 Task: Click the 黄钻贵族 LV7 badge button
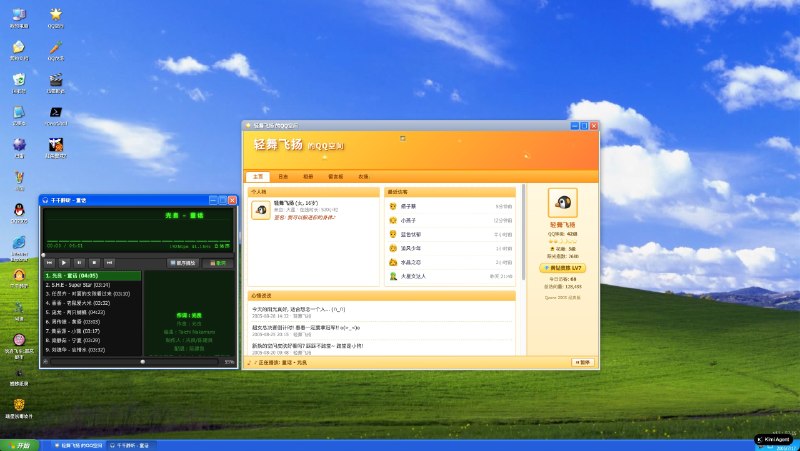point(562,268)
